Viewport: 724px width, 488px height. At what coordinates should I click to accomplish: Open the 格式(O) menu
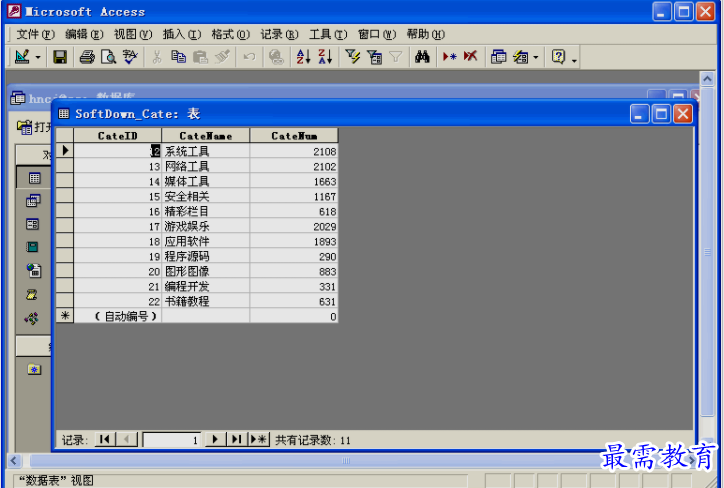pyautogui.click(x=230, y=34)
